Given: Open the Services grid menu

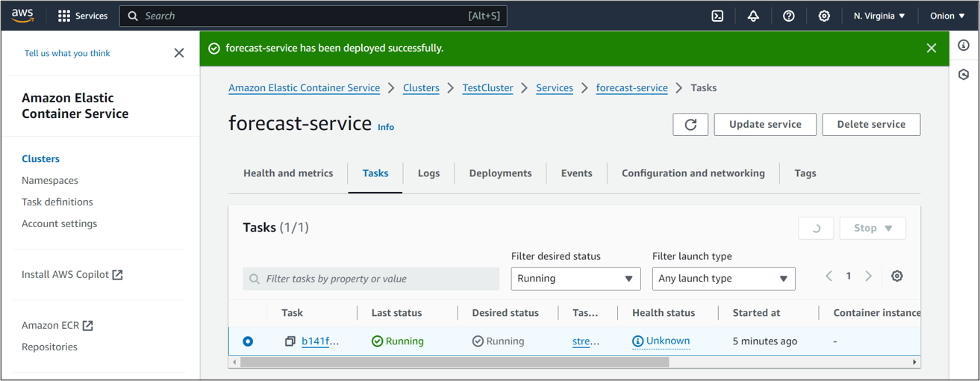Looking at the screenshot, I should [x=82, y=16].
